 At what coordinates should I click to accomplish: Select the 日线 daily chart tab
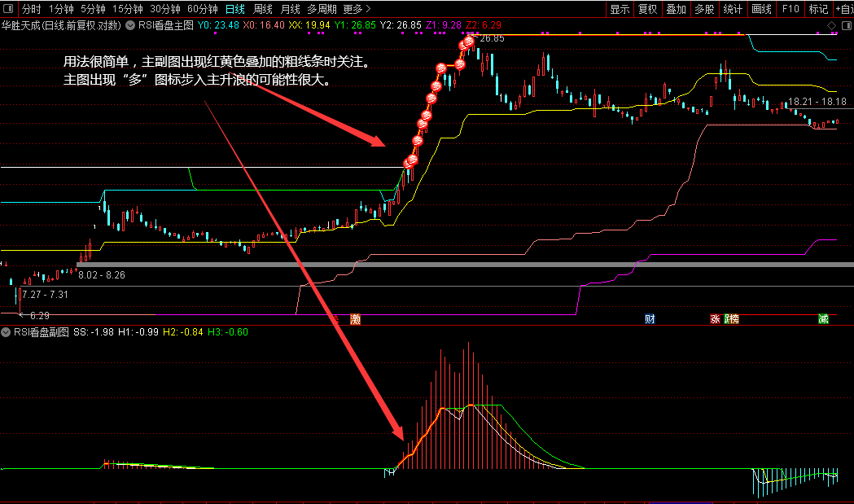click(x=234, y=9)
